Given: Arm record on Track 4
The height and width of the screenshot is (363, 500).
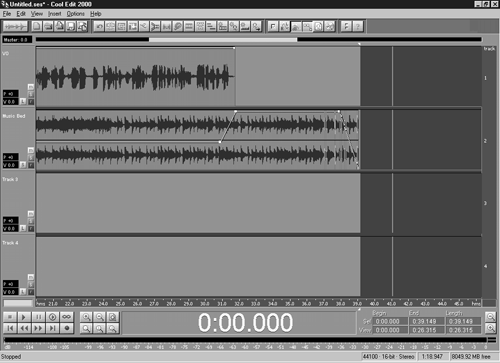Looking at the screenshot, I should click(x=31, y=292).
